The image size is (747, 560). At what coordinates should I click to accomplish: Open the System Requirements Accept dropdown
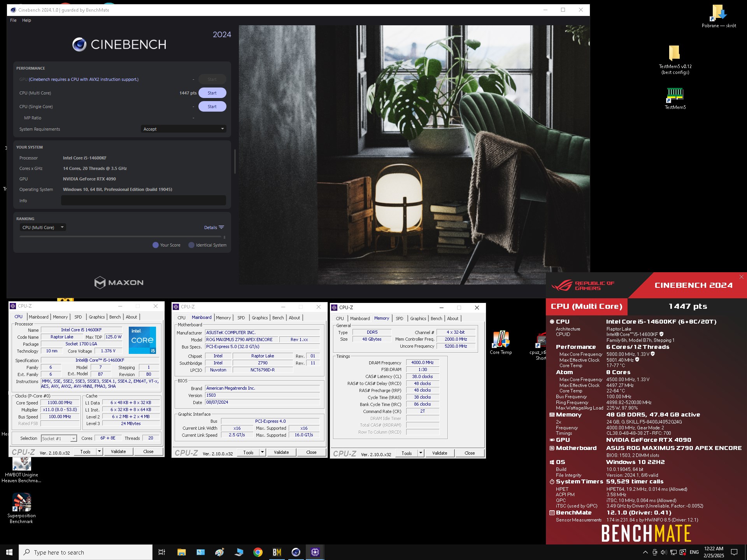[x=183, y=129]
